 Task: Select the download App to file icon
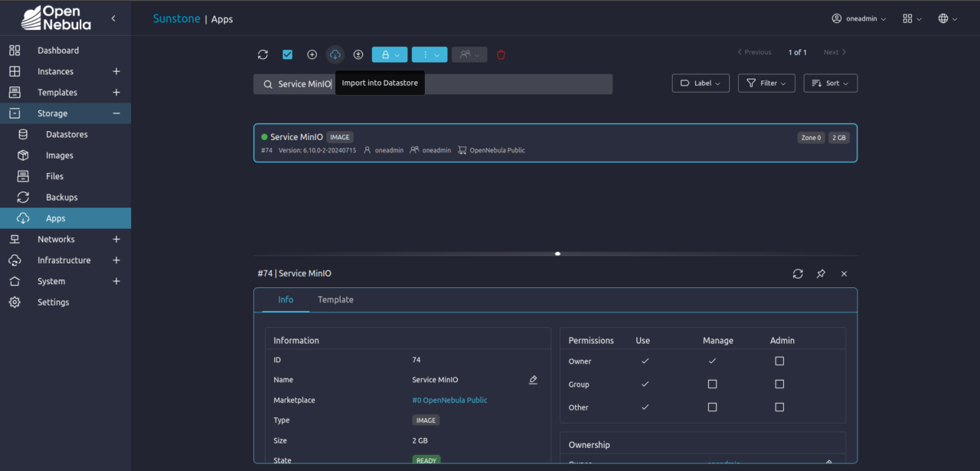tap(358, 54)
